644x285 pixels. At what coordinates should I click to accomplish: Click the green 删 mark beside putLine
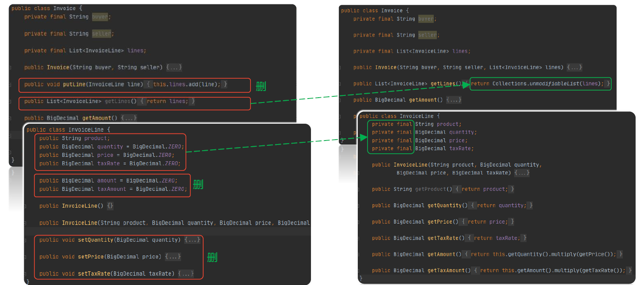[261, 86]
